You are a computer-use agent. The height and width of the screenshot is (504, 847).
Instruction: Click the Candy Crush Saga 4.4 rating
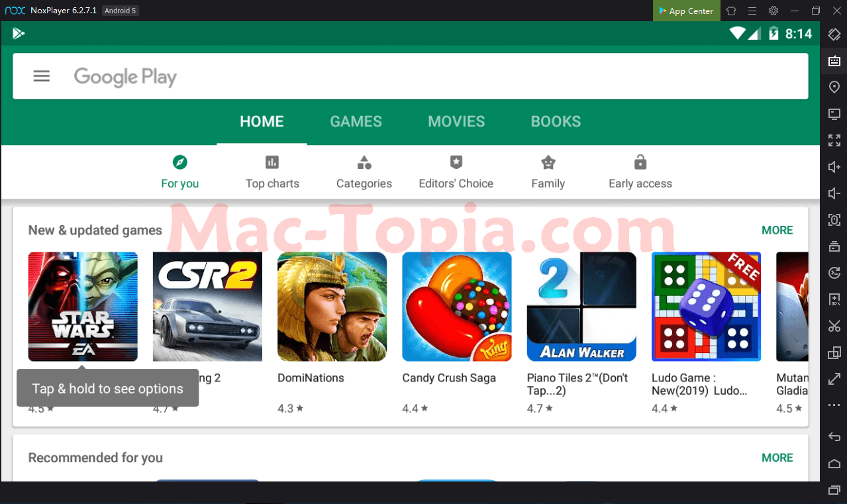click(x=415, y=409)
